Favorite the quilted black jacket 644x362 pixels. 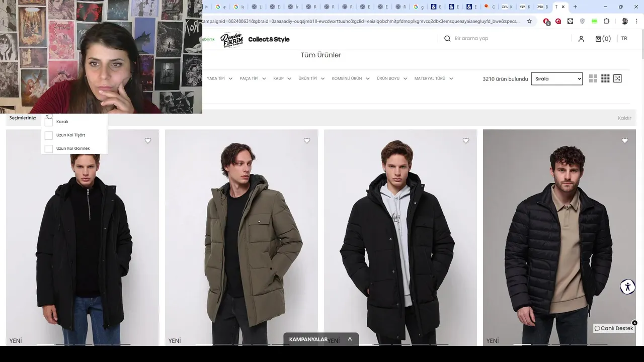(x=625, y=141)
